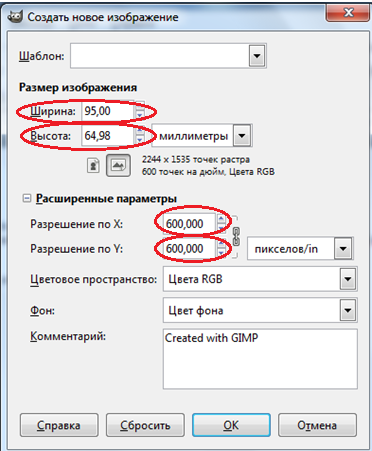Select portrait orientation icon
The image size is (372, 451).
[x=93, y=166]
